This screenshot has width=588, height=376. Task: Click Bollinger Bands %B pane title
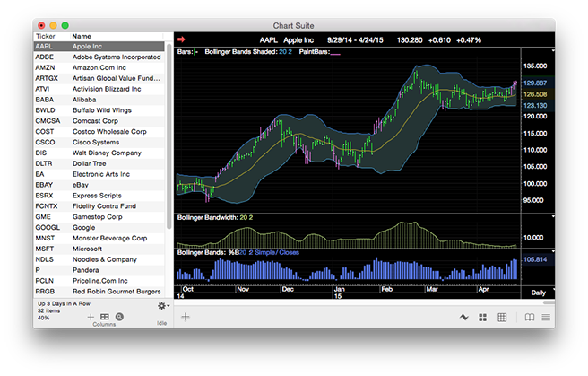[238, 252]
